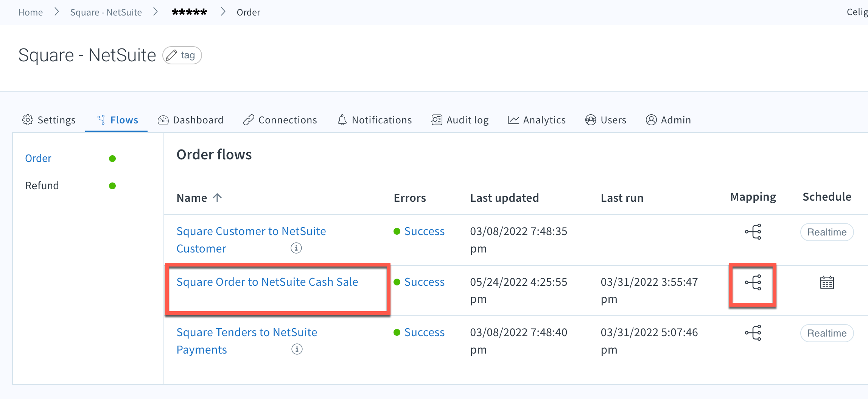Click the pencil tag icon

(171, 55)
